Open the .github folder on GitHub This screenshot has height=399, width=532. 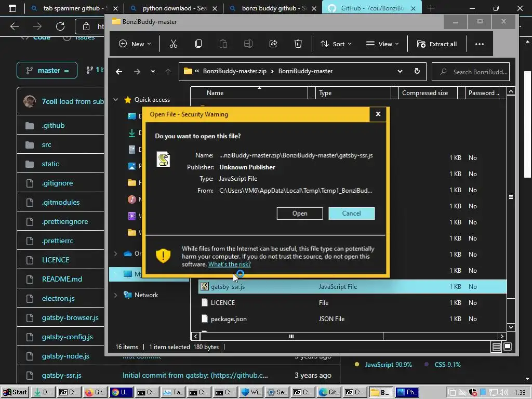[54, 125]
